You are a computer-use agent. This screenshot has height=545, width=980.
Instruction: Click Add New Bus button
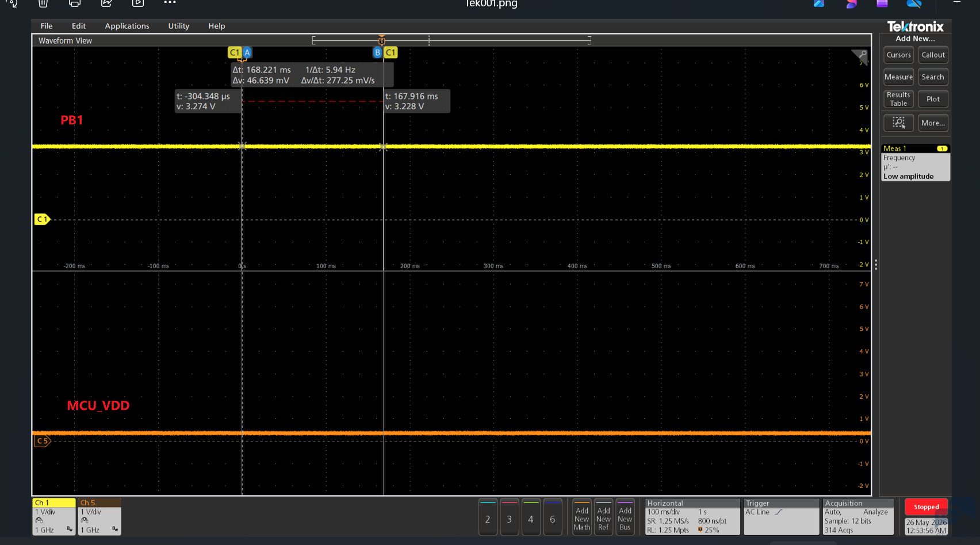tap(625, 517)
